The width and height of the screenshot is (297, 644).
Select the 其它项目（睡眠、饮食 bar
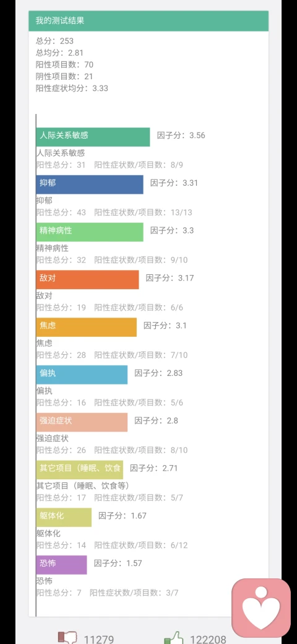(x=80, y=470)
